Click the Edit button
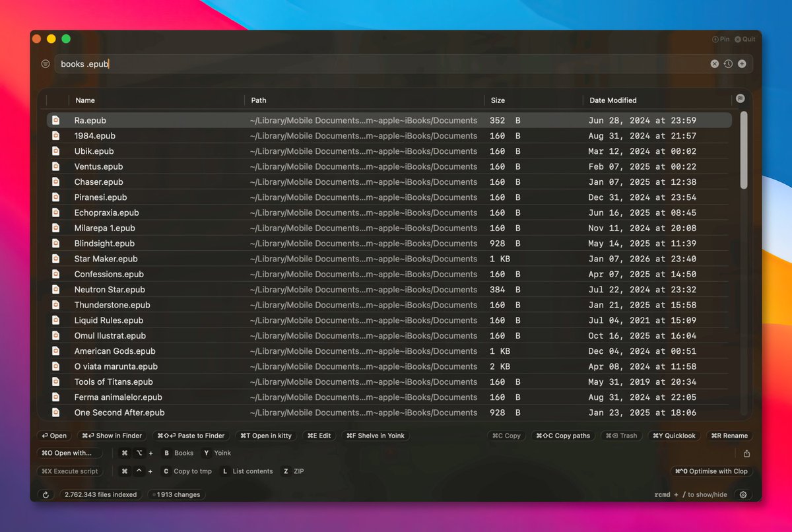The image size is (792, 532). pos(319,436)
